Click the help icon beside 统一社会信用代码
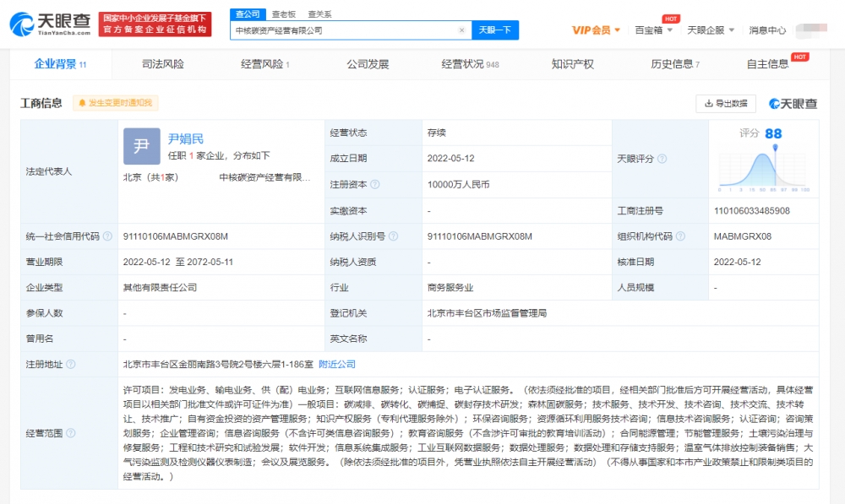Image resolution: width=845 pixels, height=504 pixels. pyautogui.click(x=107, y=236)
